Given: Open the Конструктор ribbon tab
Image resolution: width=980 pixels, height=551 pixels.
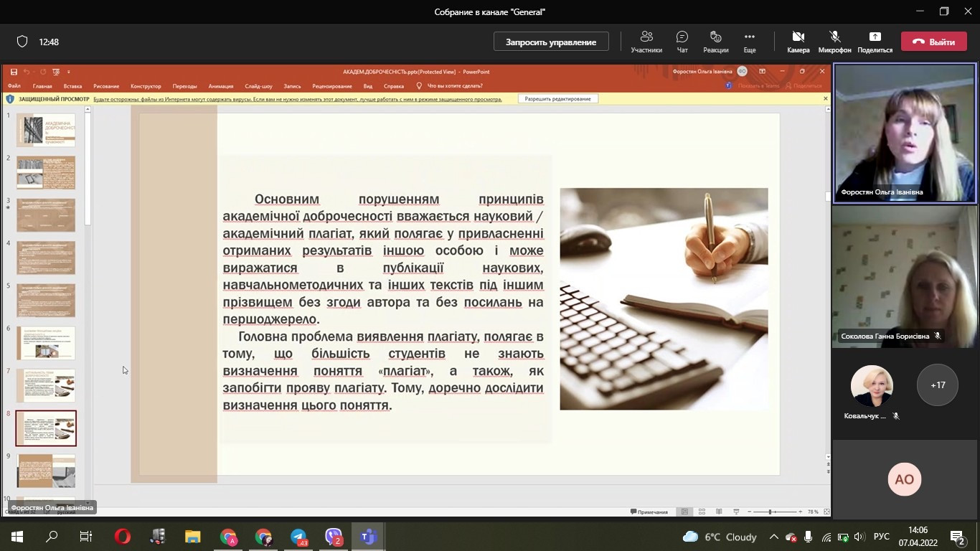Looking at the screenshot, I should tap(146, 86).
